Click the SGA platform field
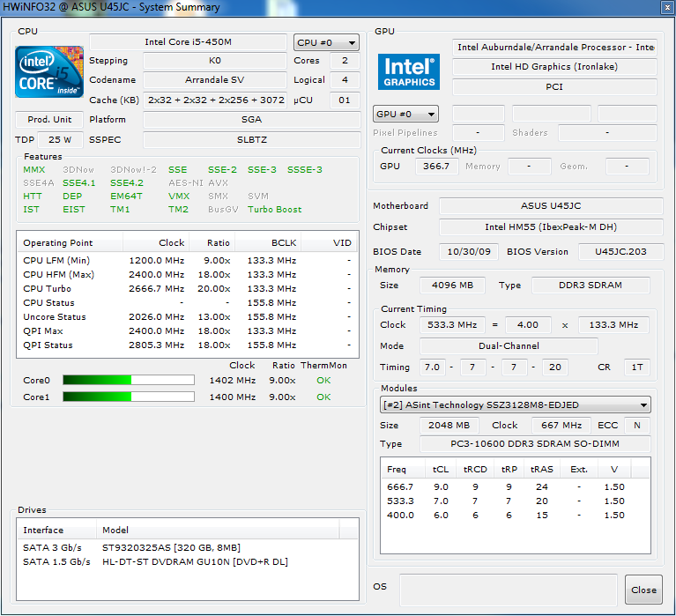 252,119
